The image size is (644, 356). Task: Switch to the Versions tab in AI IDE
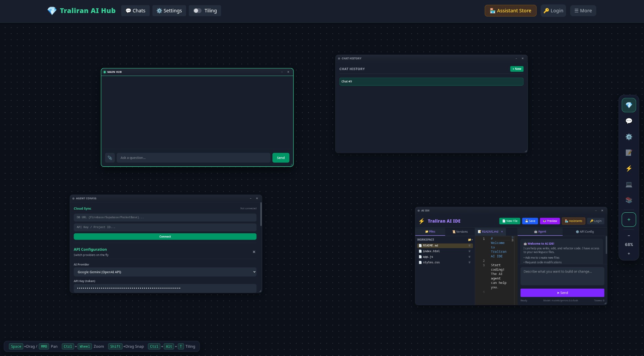tap(460, 232)
